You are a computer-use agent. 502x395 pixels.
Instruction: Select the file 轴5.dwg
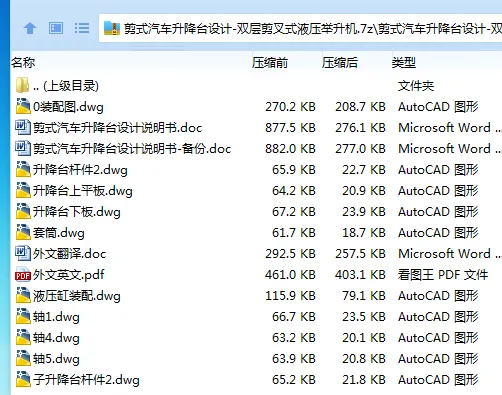pyautogui.click(x=56, y=359)
